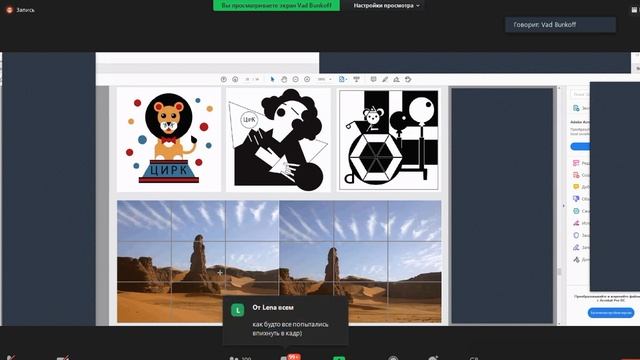Click the left desert rock photo
This screenshot has height=360, width=640.
(x=198, y=261)
